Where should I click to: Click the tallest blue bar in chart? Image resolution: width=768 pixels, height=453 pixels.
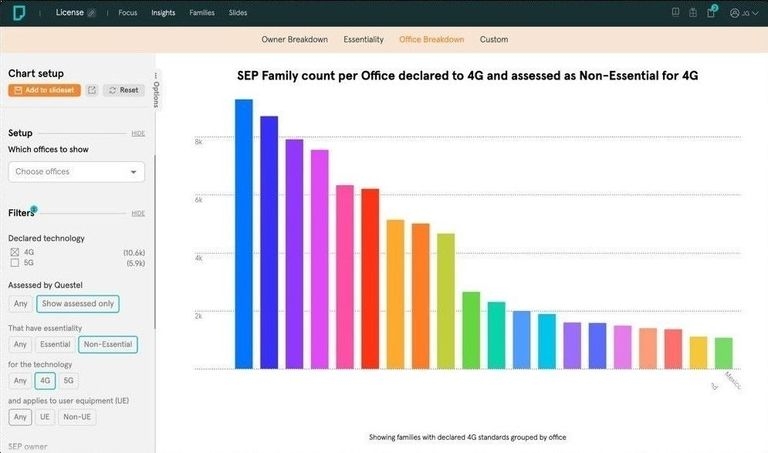243,233
